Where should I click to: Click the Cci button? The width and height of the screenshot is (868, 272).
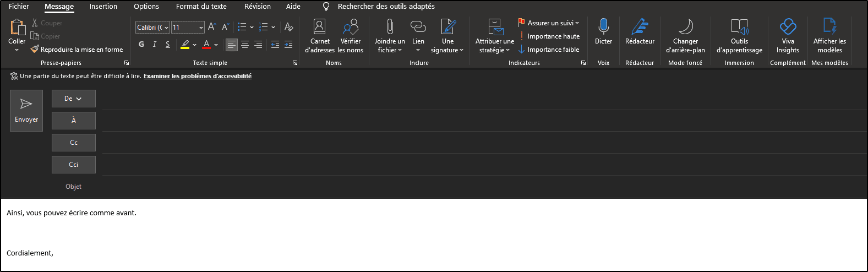pyautogui.click(x=74, y=165)
